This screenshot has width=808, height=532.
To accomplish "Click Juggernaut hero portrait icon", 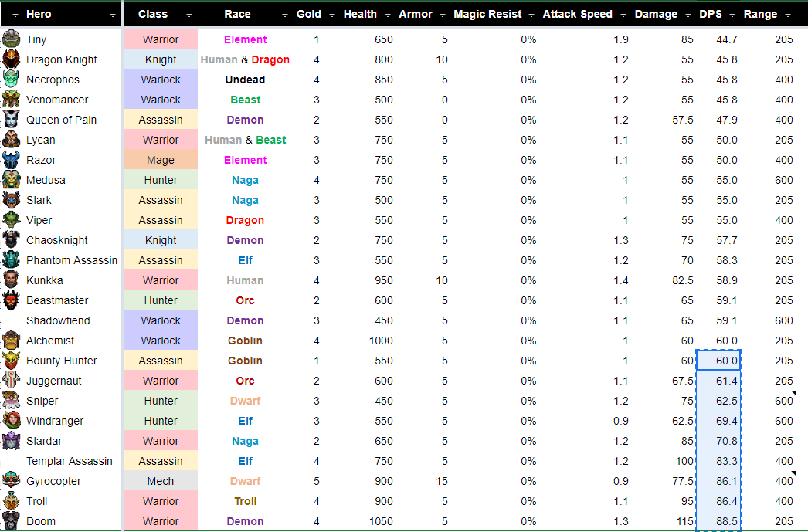I will pyautogui.click(x=11, y=381).
